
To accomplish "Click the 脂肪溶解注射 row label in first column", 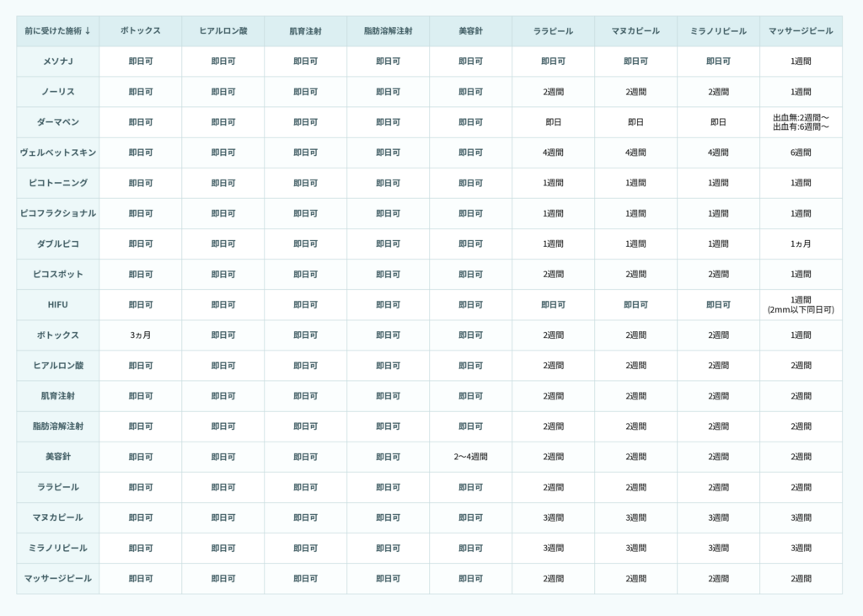I will point(58,426).
